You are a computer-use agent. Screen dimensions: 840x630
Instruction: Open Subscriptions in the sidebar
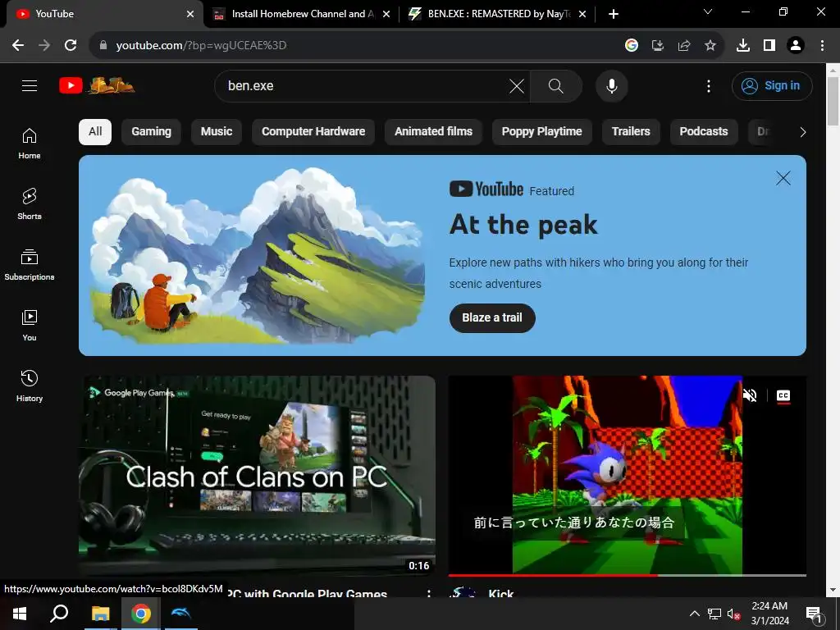click(x=30, y=265)
